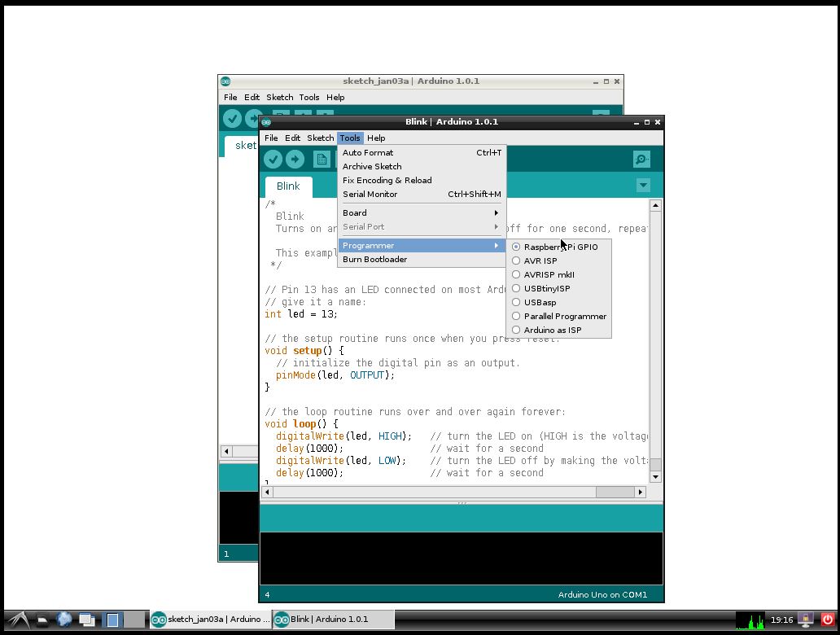This screenshot has height=635, width=840.
Task: Open Serial Monitor magnifier icon in Blink window
Action: click(641, 159)
